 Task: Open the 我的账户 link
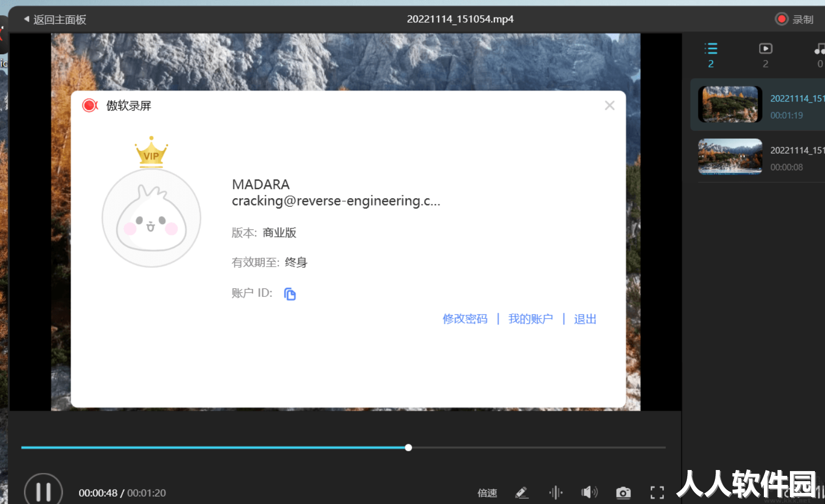pyautogui.click(x=531, y=319)
